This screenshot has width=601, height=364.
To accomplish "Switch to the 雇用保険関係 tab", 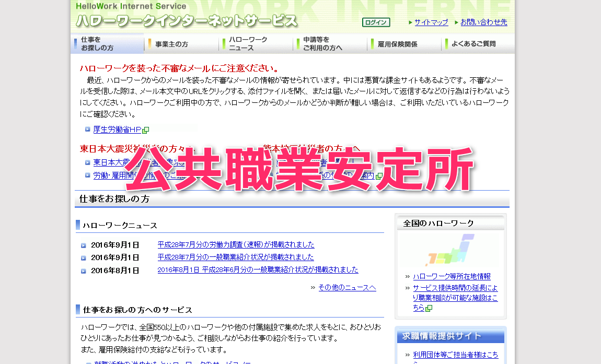I will point(403,44).
